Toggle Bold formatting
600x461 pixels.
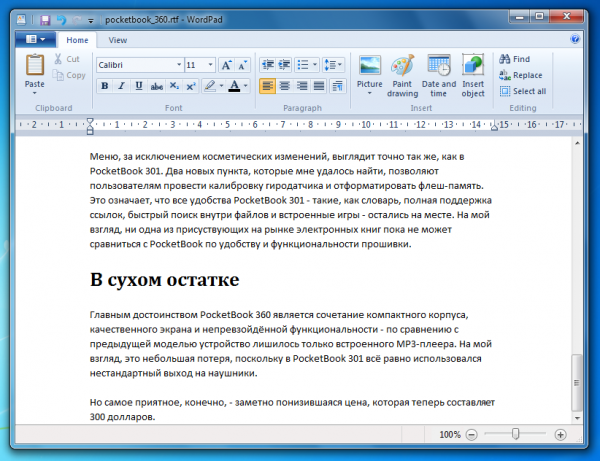[x=104, y=86]
